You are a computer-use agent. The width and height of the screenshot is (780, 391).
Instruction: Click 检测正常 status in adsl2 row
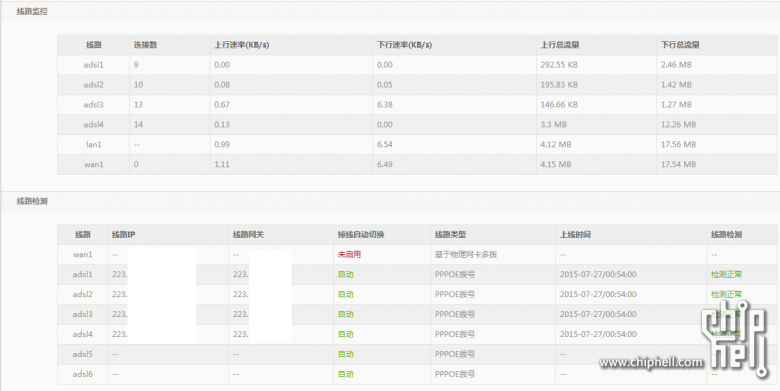pyautogui.click(x=727, y=294)
